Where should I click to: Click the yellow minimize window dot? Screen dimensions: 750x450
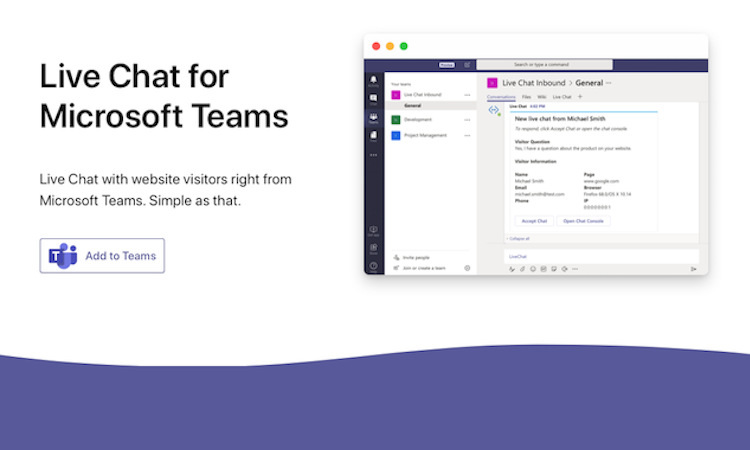click(x=390, y=46)
